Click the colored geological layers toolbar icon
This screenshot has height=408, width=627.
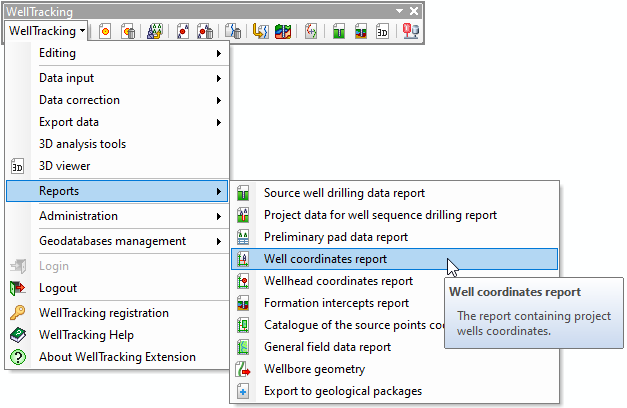pos(283,31)
